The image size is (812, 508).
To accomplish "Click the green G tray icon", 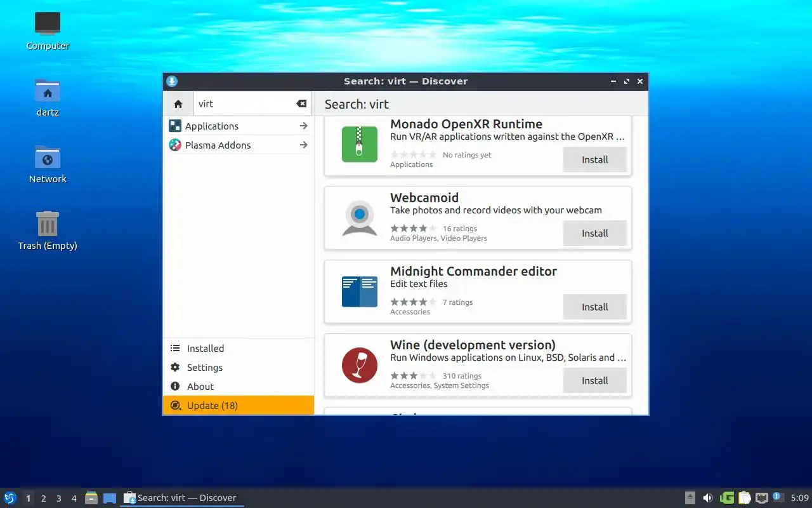I will click(727, 498).
